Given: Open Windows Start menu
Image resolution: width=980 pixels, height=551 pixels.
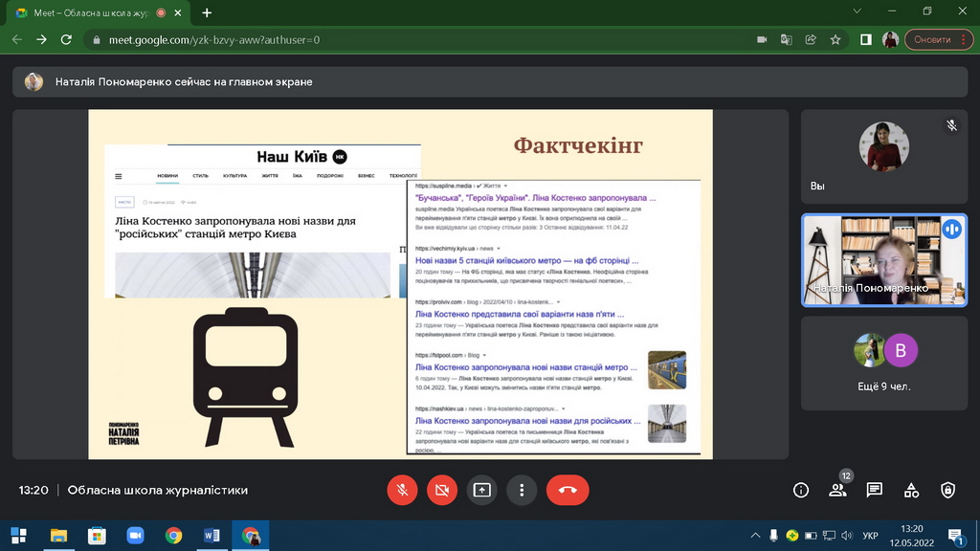Looking at the screenshot, I should coord(19,536).
